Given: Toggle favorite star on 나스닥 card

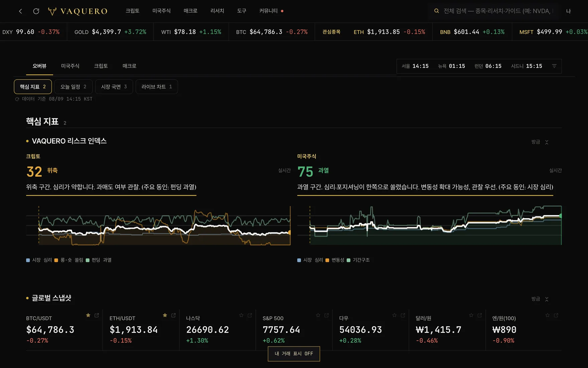Looking at the screenshot, I should (241, 315).
